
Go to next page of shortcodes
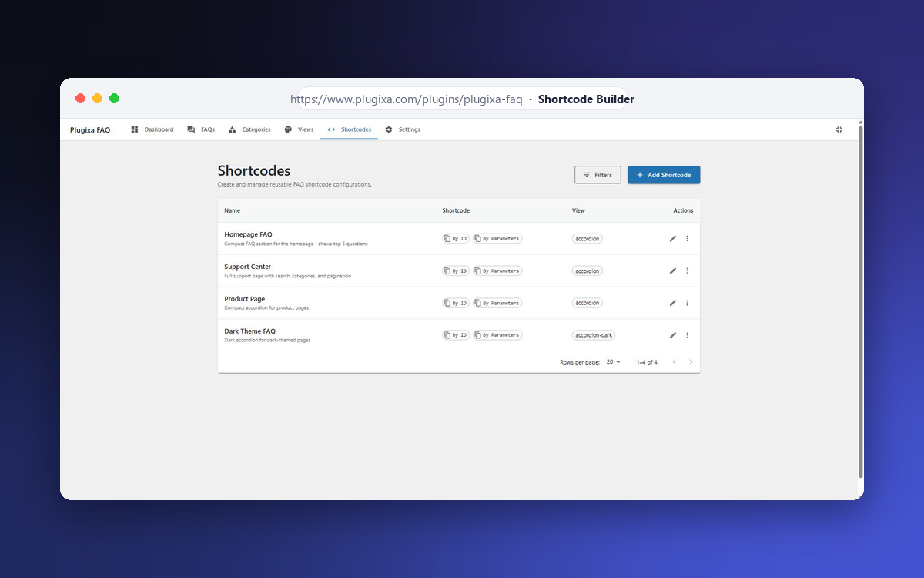point(691,362)
